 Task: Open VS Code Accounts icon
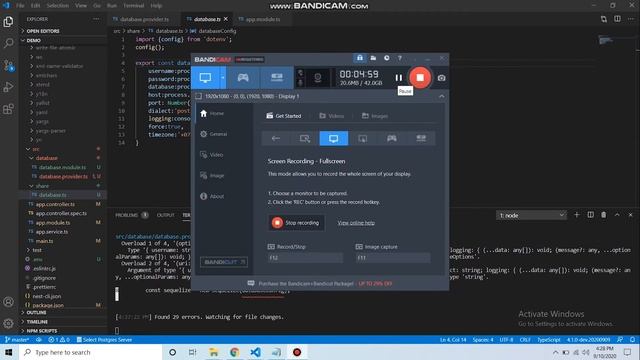tap(8, 302)
